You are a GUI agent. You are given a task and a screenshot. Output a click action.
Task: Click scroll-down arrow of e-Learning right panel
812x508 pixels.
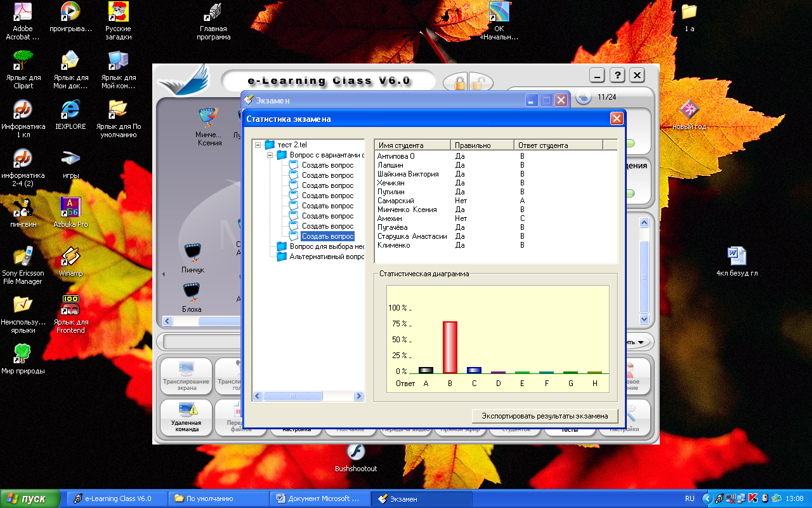click(x=644, y=319)
